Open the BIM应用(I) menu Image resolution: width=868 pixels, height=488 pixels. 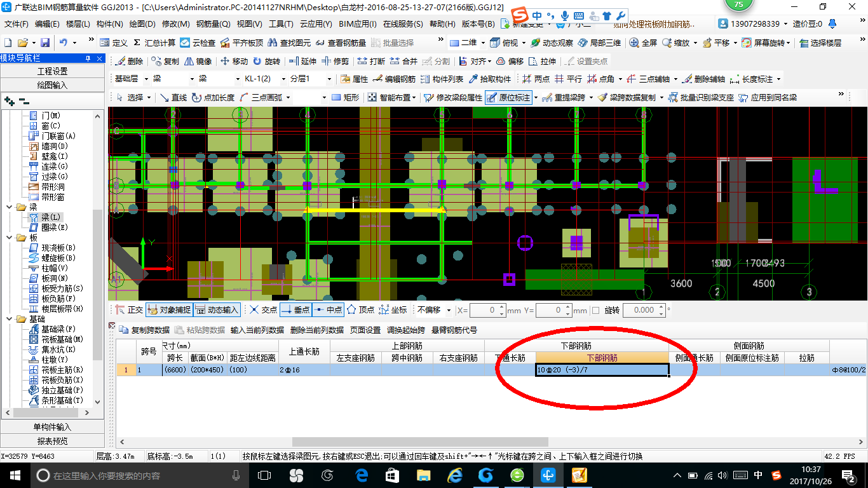pos(358,24)
